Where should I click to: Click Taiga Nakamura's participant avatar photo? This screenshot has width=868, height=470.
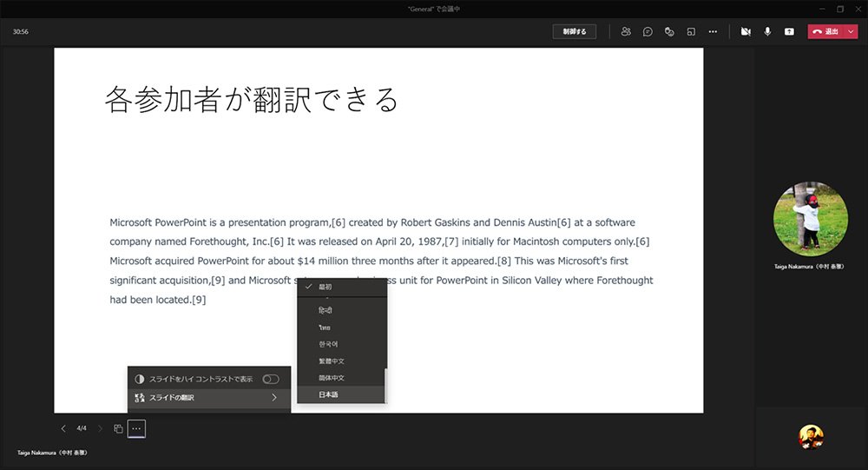(x=810, y=219)
